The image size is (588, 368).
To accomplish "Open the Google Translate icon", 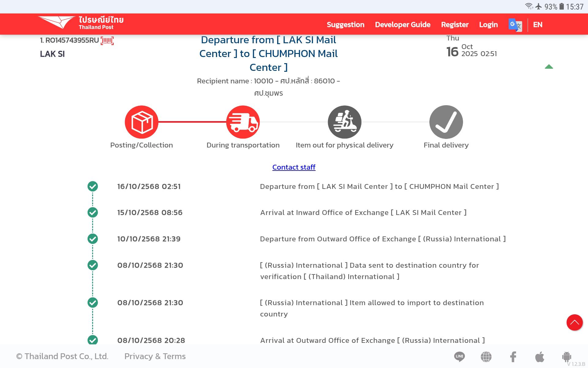I will click(x=515, y=25).
